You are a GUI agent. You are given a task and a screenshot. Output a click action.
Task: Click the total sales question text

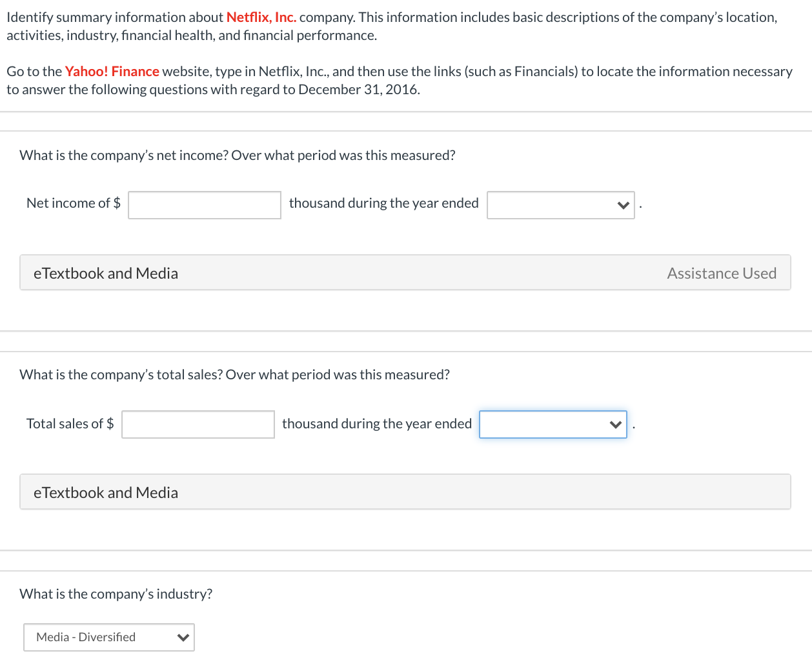pyautogui.click(x=235, y=375)
